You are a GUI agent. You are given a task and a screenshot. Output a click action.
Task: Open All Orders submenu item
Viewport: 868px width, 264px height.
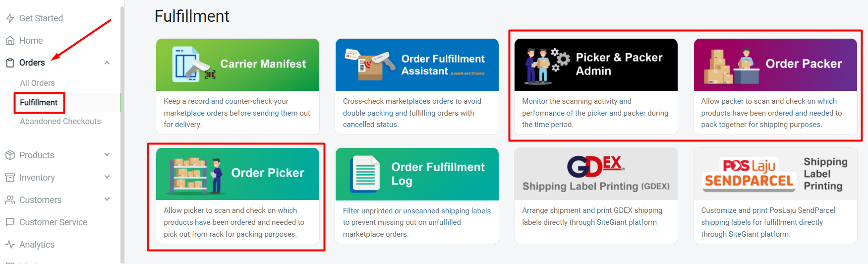click(x=37, y=83)
